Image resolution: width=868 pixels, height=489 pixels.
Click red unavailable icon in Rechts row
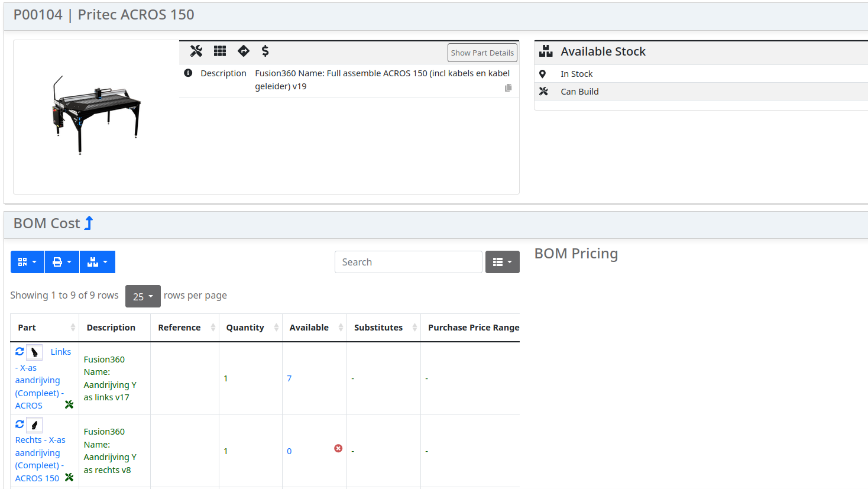[x=338, y=449]
